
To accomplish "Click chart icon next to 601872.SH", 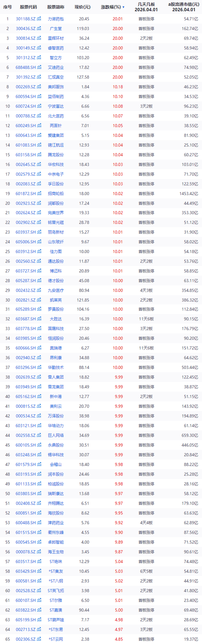I will pyautogui.click(x=39, y=194).
